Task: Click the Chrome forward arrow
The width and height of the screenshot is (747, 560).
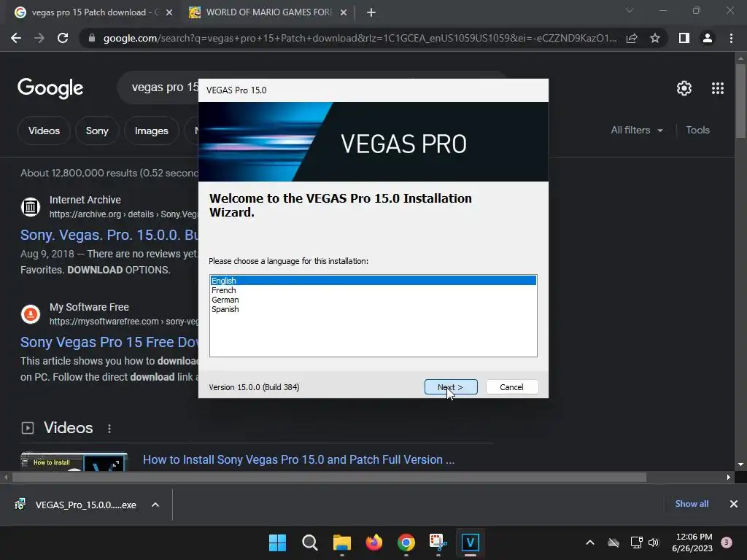Action: pyautogui.click(x=39, y=38)
